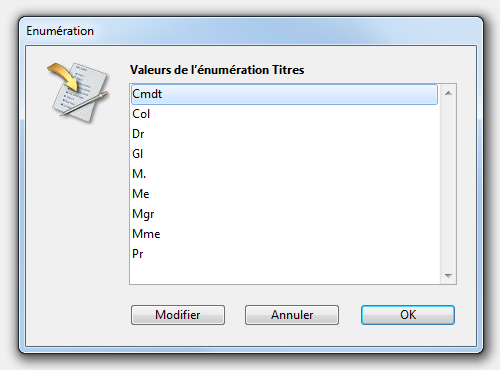Screen dimensions: 500x370
Task: Click the pencil on the notepad icon
Action: click(84, 104)
